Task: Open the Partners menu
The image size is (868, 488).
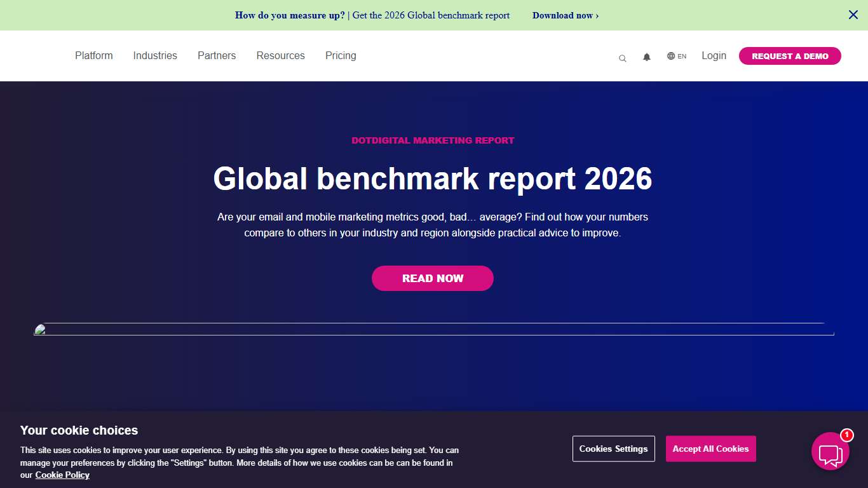Action: point(217,56)
